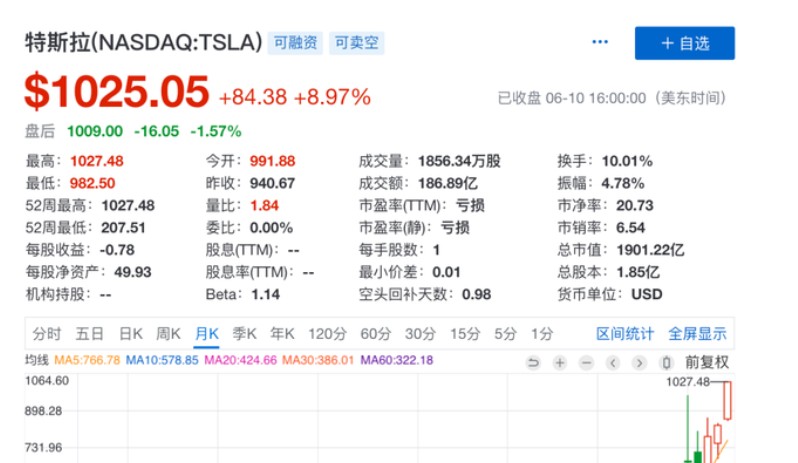Viewport: 798px width, 463px height.
Task: Open the 前复权 adjustment selector
Action: point(707,362)
